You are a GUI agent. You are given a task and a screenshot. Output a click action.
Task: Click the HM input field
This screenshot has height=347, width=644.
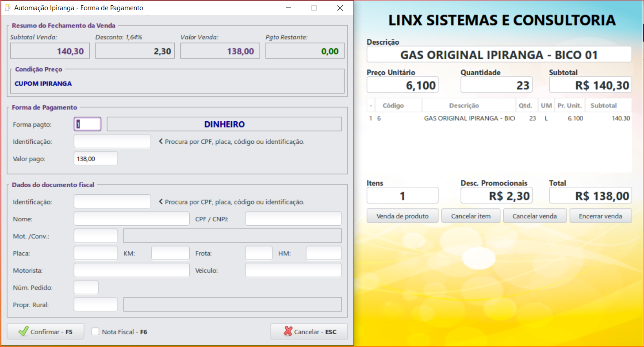pyautogui.click(x=324, y=253)
